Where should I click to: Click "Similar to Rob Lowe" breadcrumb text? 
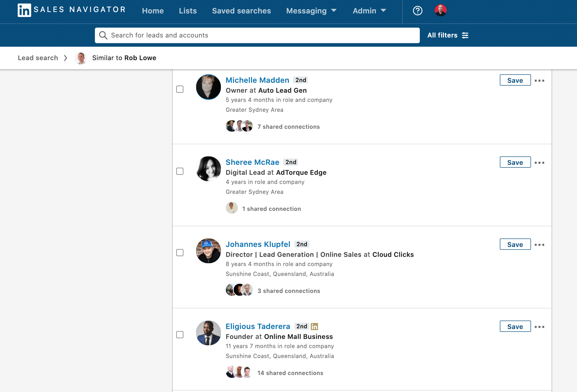(124, 58)
